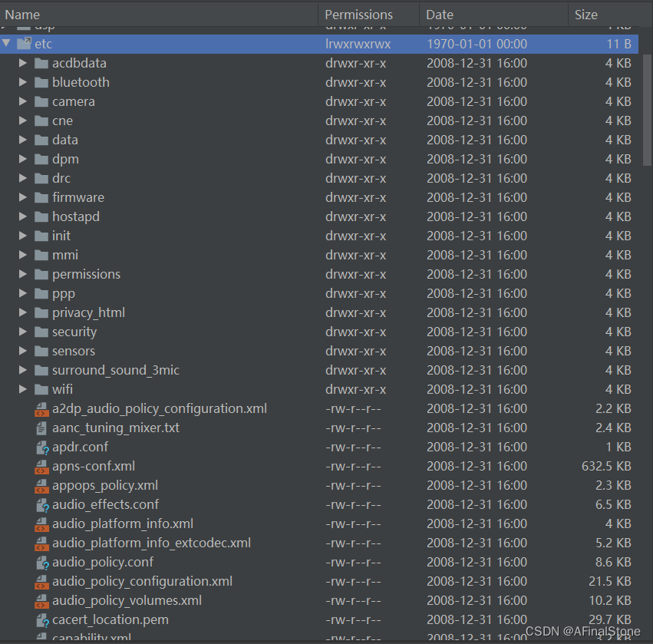Click XML icon of audio_platform_info_extcodec.xml
The width and height of the screenshot is (653, 644).
point(41,543)
